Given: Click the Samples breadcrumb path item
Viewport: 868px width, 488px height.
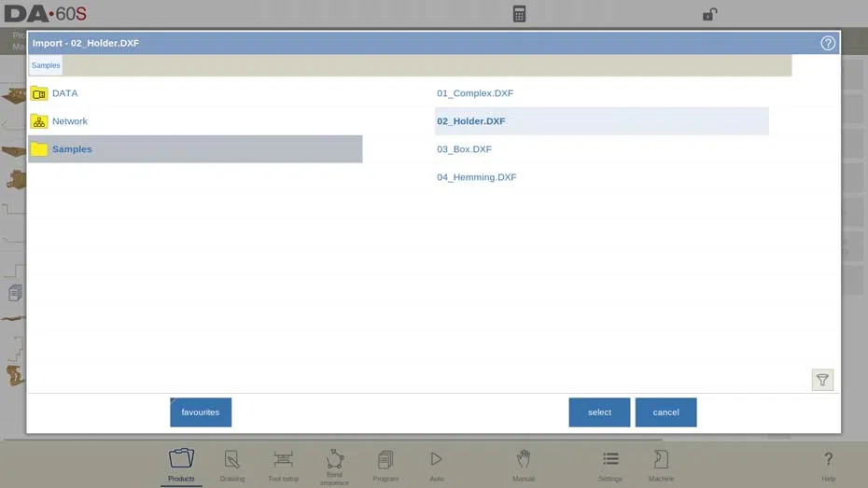Looking at the screenshot, I should (46, 65).
